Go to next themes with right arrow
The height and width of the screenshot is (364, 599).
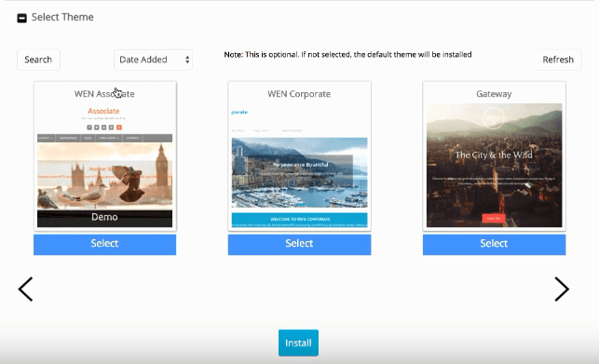click(x=562, y=290)
